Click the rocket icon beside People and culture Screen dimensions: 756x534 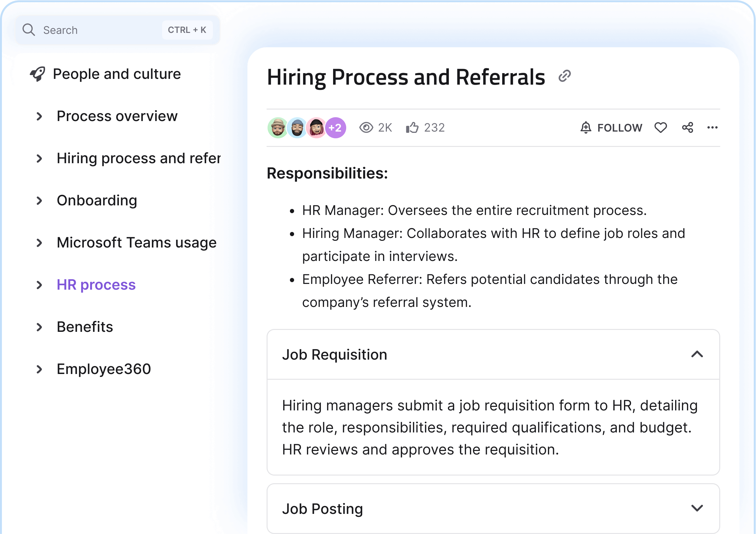[37, 74]
